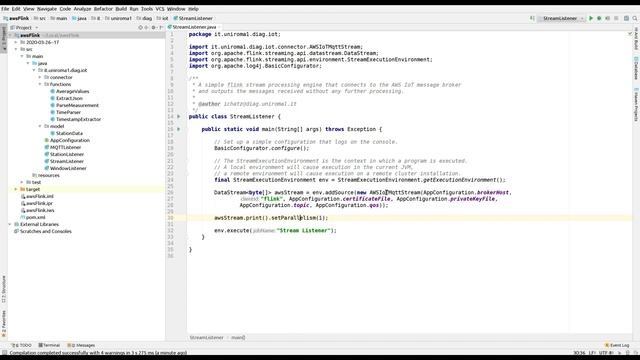Open the Messages tool window
The width and height of the screenshot is (640, 360).
click(81, 345)
